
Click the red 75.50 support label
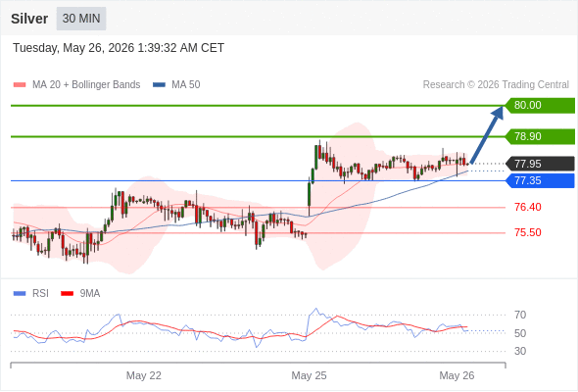527,232
